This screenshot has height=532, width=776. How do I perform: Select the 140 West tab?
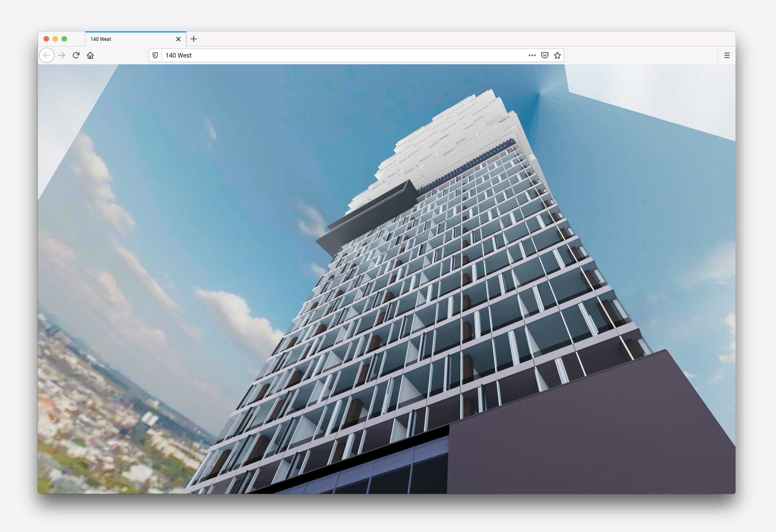coord(135,39)
